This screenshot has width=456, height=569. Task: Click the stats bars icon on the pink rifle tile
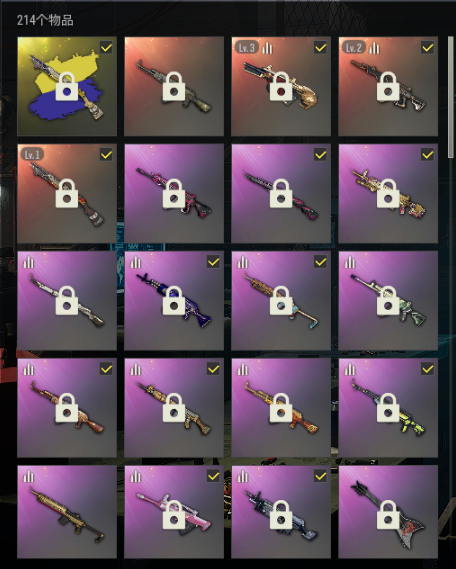pyautogui.click(x=136, y=476)
